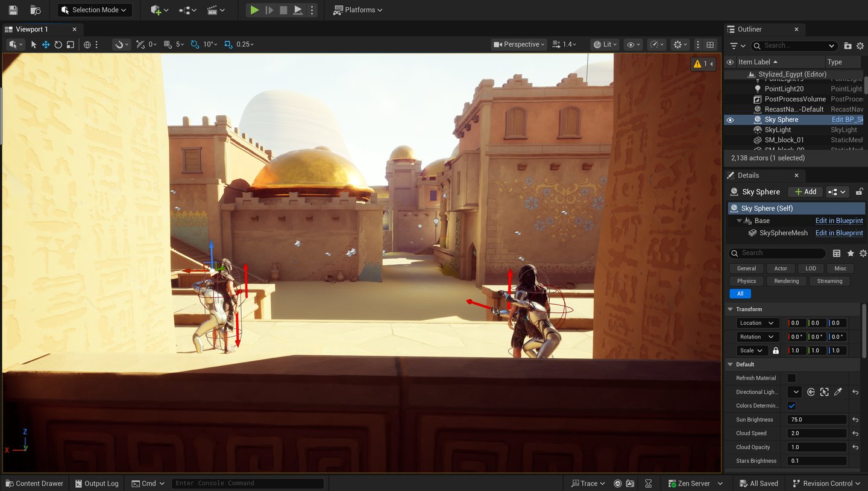Collapse the Transform section
The image size is (868, 491).
pyautogui.click(x=731, y=309)
